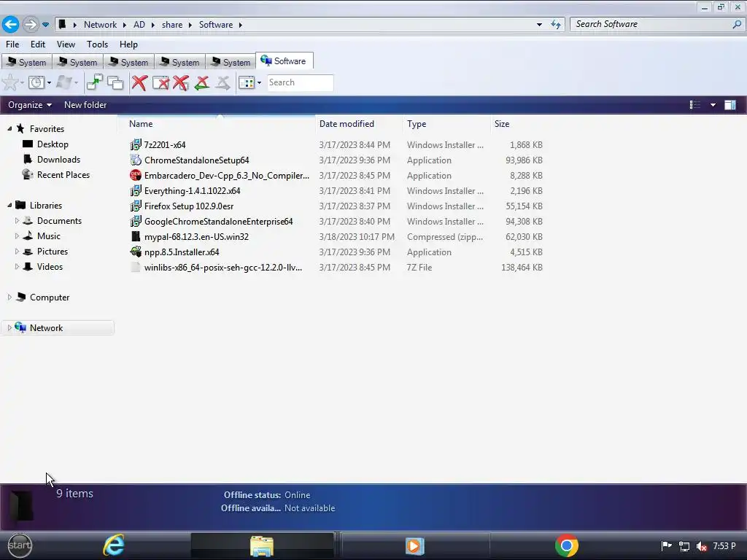The height and width of the screenshot is (560, 747).
Task: Click the Change your view icon
Action: click(x=694, y=105)
